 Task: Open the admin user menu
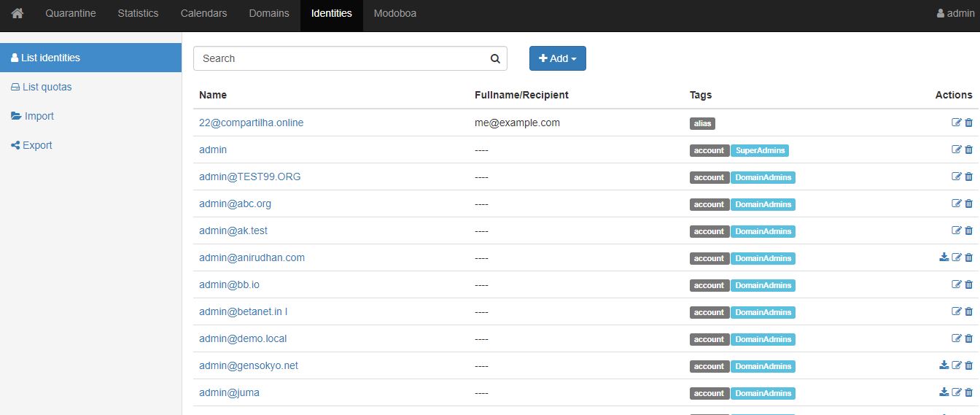955,14
